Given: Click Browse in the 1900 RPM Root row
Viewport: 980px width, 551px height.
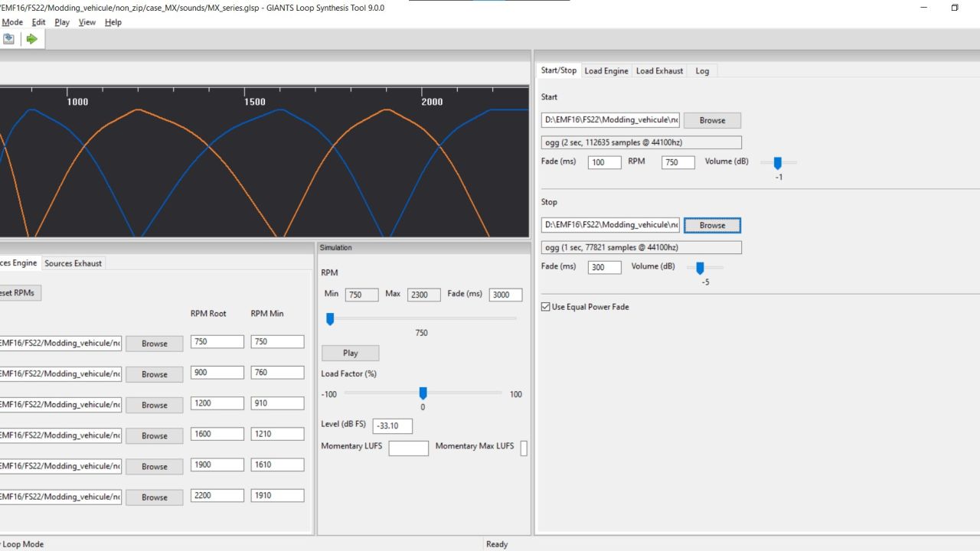Looking at the screenshot, I should pyautogui.click(x=154, y=466).
